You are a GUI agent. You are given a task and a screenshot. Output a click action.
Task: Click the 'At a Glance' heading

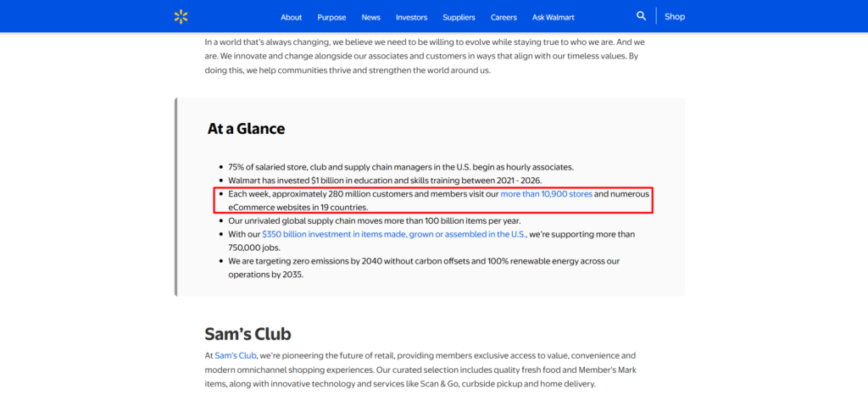pyautogui.click(x=247, y=129)
